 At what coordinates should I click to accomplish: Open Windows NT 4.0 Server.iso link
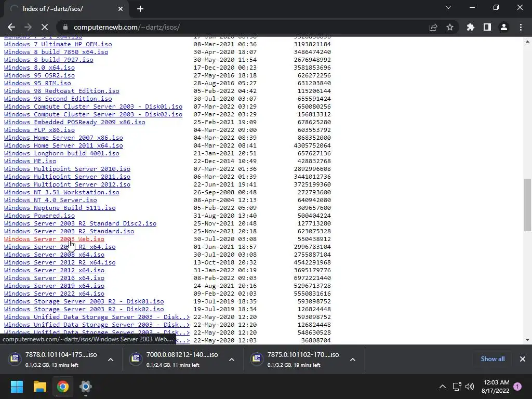[x=50, y=200]
